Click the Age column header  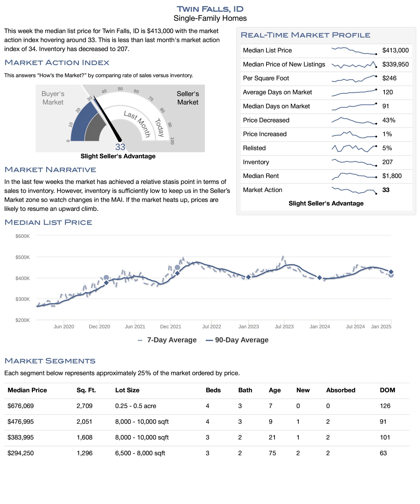tap(275, 390)
